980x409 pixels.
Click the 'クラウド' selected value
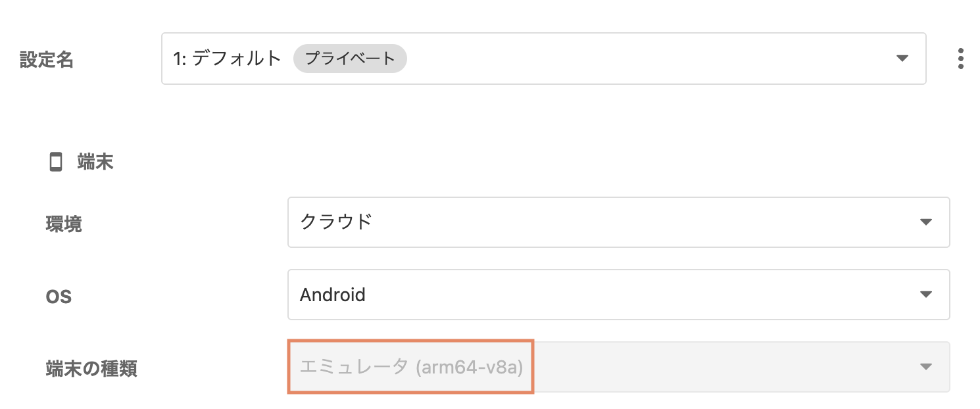click(x=336, y=222)
